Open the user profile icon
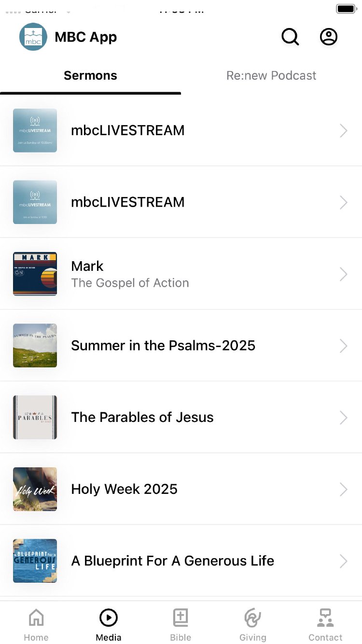Viewport: 362px width, 644px height. (329, 37)
